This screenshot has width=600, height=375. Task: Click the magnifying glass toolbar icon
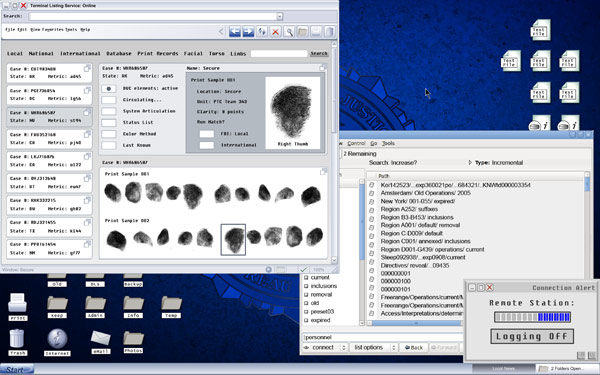[289, 32]
